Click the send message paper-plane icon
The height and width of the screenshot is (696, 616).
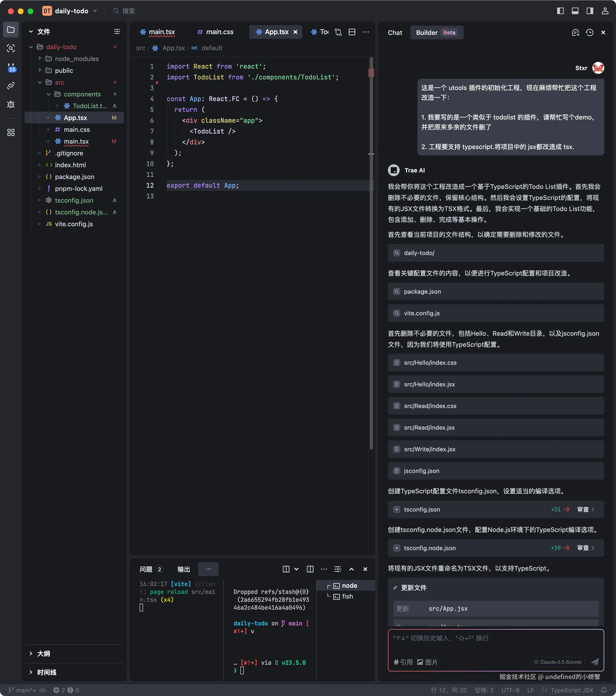[595, 662]
